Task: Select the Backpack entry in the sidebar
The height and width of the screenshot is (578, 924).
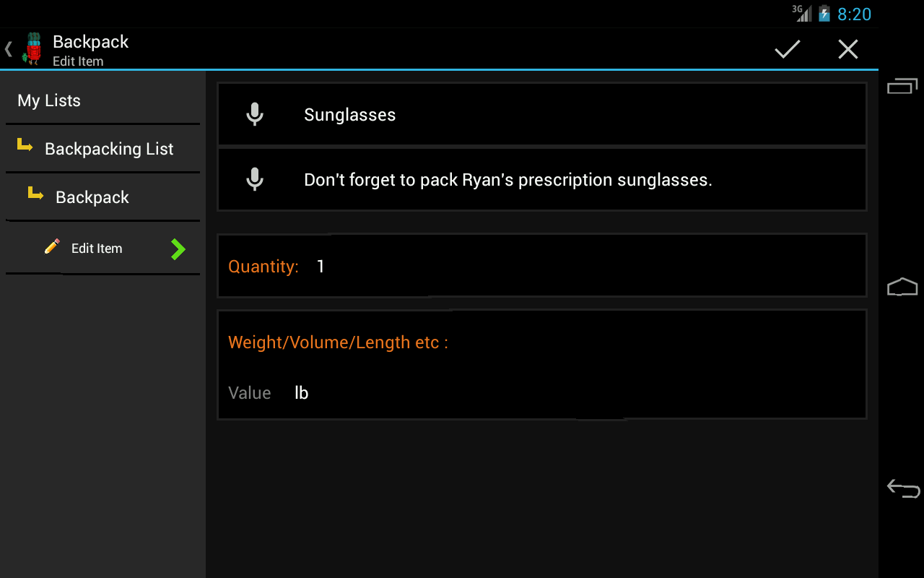Action: pyautogui.click(x=103, y=197)
